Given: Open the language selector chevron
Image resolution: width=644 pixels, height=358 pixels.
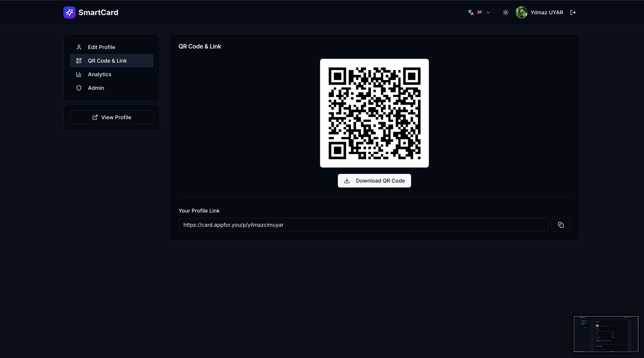Looking at the screenshot, I should [x=488, y=12].
